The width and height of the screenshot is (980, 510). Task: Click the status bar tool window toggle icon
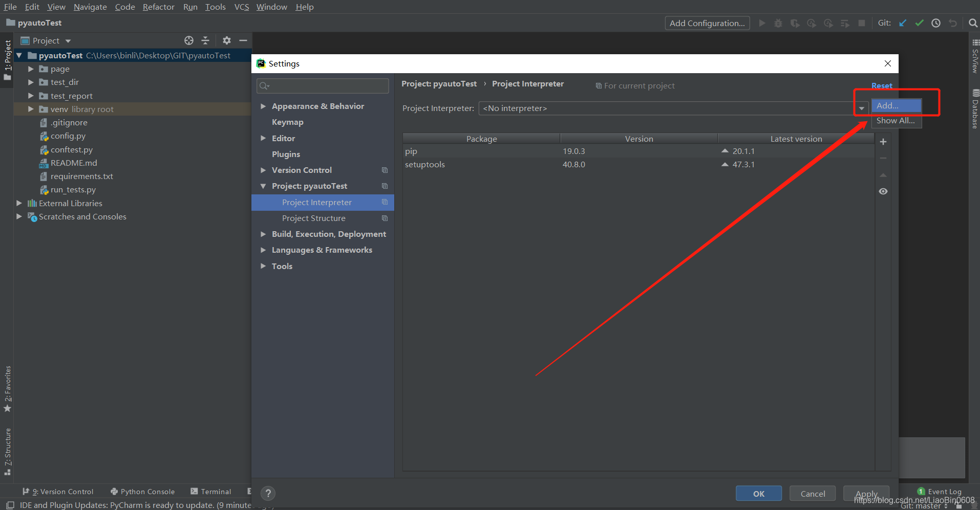(10, 505)
